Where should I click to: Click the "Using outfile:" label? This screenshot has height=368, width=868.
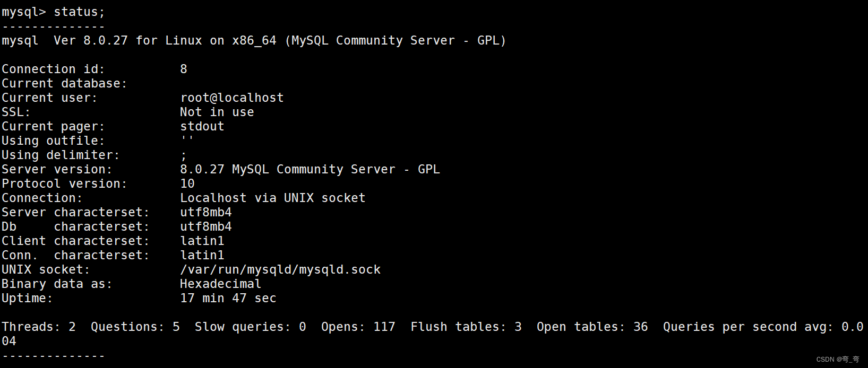[53, 141]
